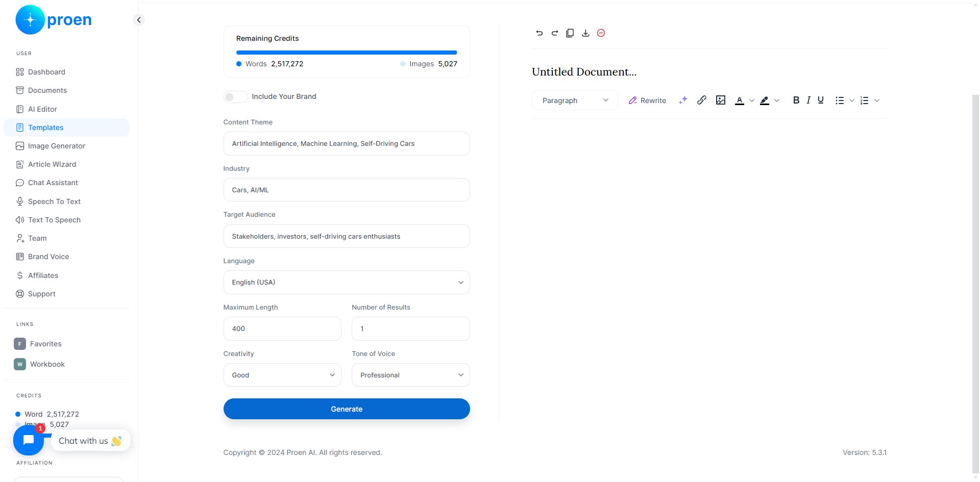Collapse the sidebar with arrow button

coord(138,20)
